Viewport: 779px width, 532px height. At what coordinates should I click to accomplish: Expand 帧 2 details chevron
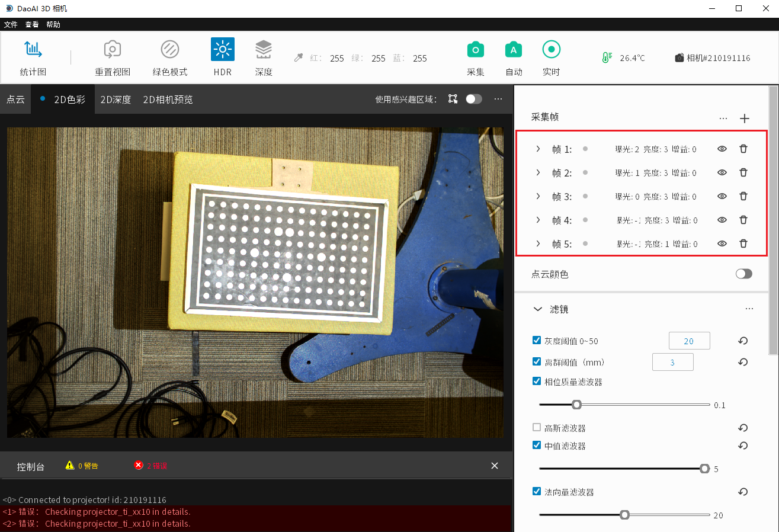(538, 172)
